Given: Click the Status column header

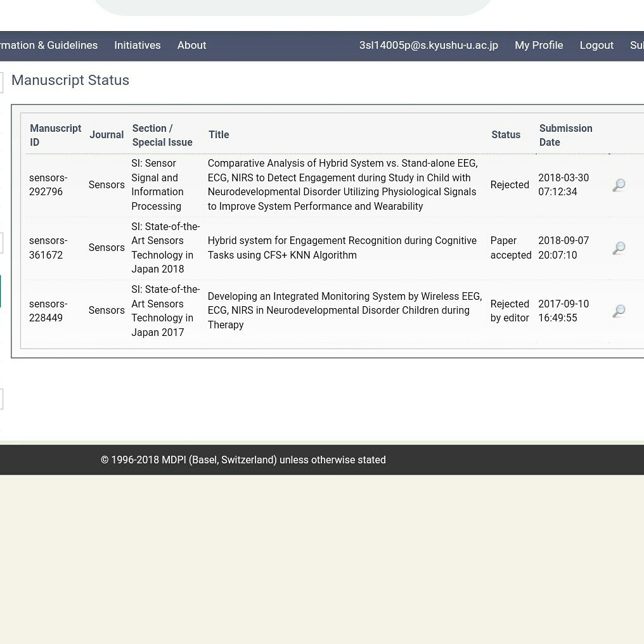Looking at the screenshot, I should [506, 135].
